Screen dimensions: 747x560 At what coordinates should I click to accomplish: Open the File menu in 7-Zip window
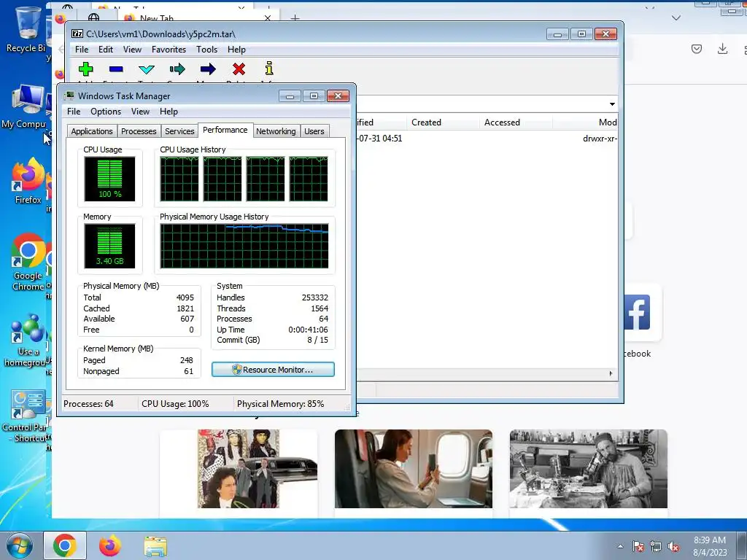[x=82, y=50]
